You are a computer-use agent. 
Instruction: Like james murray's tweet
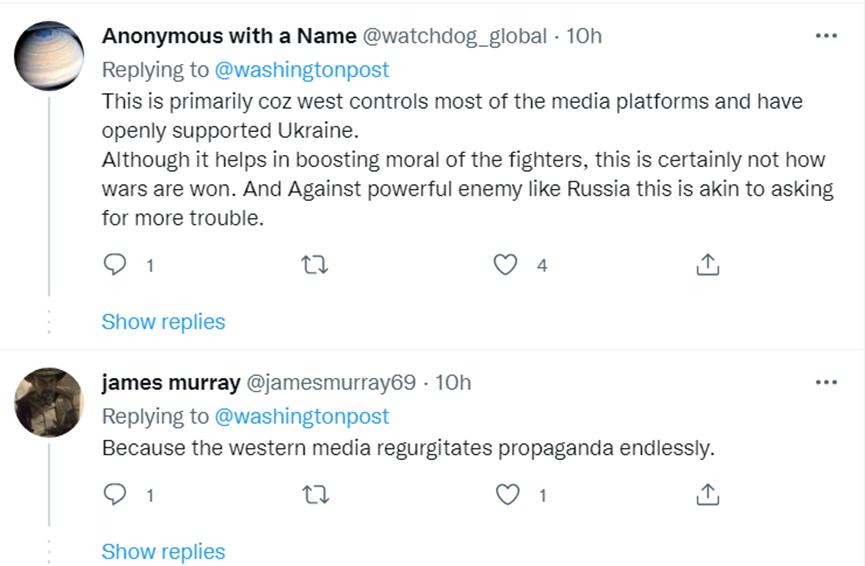point(508,495)
